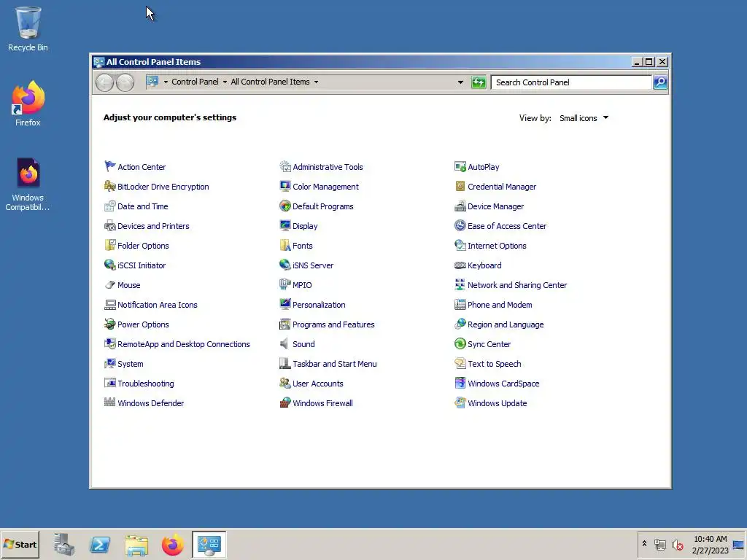Expand the Control Panel breadcrumb arrow
Image resolution: width=747 pixels, height=560 pixels.
coord(225,82)
